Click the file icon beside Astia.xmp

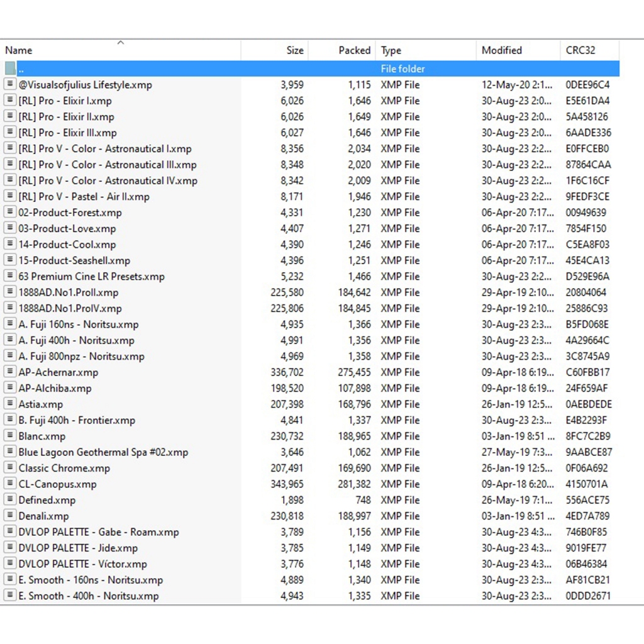tap(10, 404)
